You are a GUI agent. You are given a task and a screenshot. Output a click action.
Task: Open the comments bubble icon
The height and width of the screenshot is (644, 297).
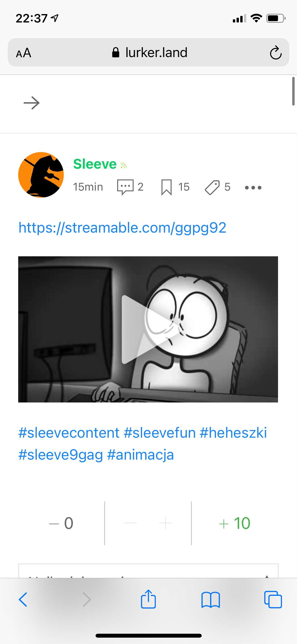tap(125, 187)
